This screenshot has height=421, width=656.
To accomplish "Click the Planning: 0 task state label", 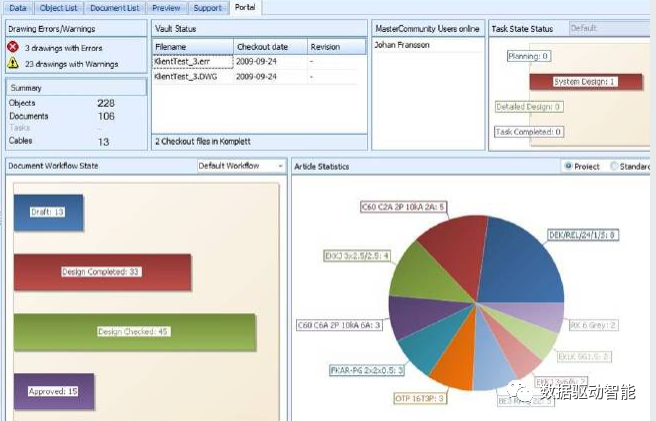I will [528, 56].
